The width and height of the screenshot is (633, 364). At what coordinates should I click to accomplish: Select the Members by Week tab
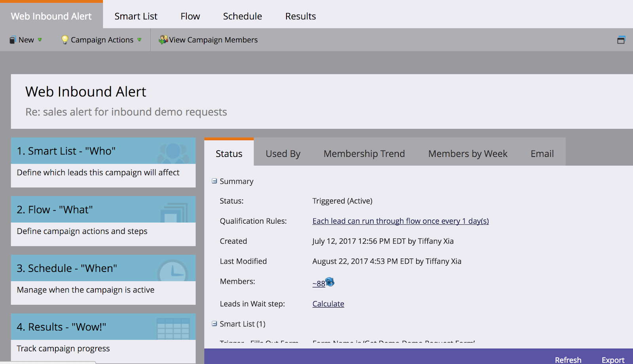pyautogui.click(x=468, y=154)
